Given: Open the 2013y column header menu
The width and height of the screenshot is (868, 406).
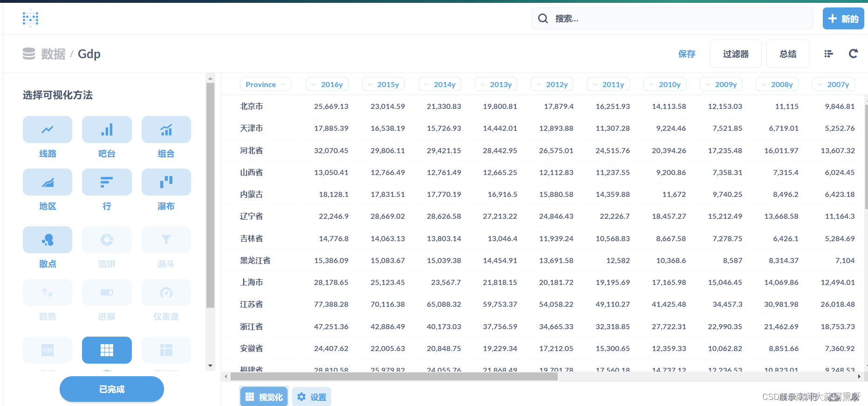Looking at the screenshot, I should [496, 84].
